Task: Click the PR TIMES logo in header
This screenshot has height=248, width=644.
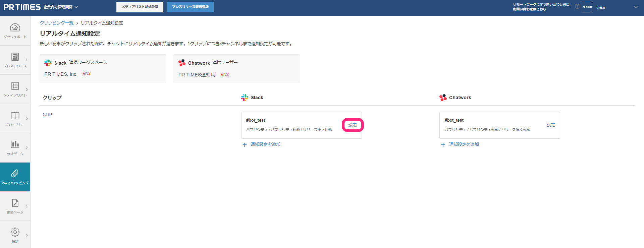Action: tap(22, 7)
